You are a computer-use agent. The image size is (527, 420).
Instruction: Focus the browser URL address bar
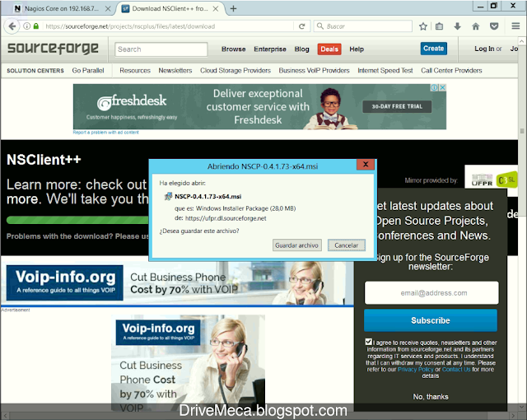168,26
